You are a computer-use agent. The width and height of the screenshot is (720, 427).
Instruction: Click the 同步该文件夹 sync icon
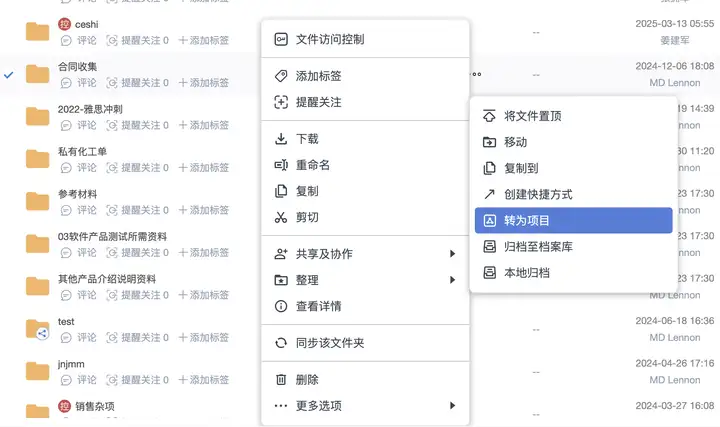[x=281, y=343]
